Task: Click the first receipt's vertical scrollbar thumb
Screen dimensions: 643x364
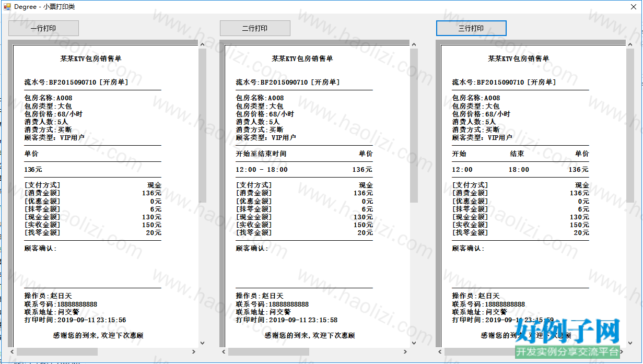Action: [202, 125]
